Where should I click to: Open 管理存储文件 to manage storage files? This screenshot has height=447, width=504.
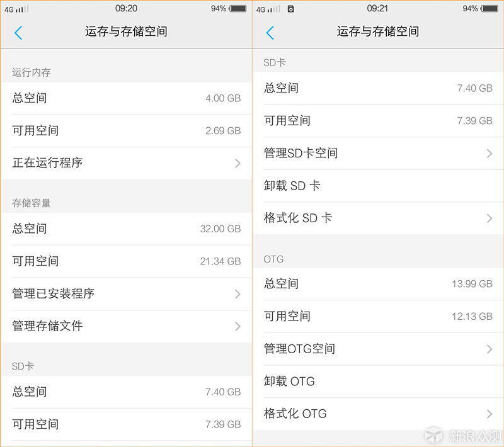[x=126, y=326]
